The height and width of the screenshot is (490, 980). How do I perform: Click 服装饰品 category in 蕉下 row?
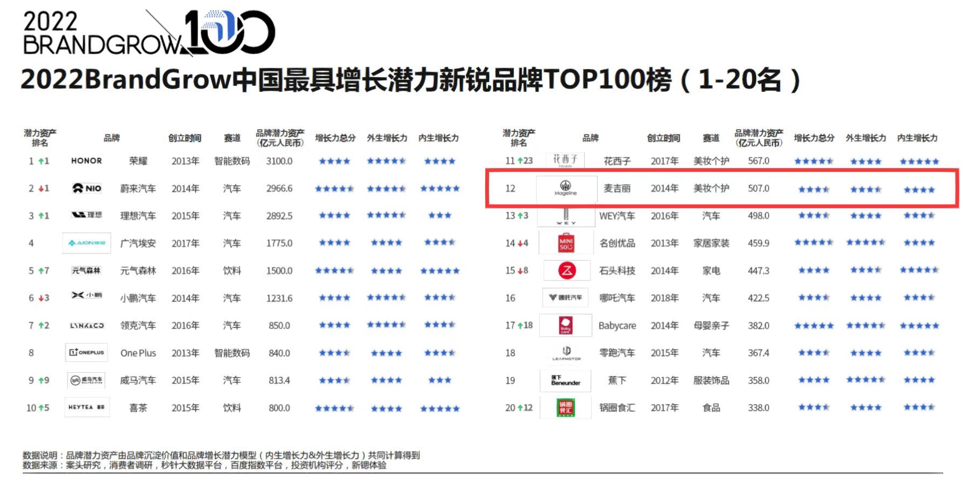click(x=711, y=380)
